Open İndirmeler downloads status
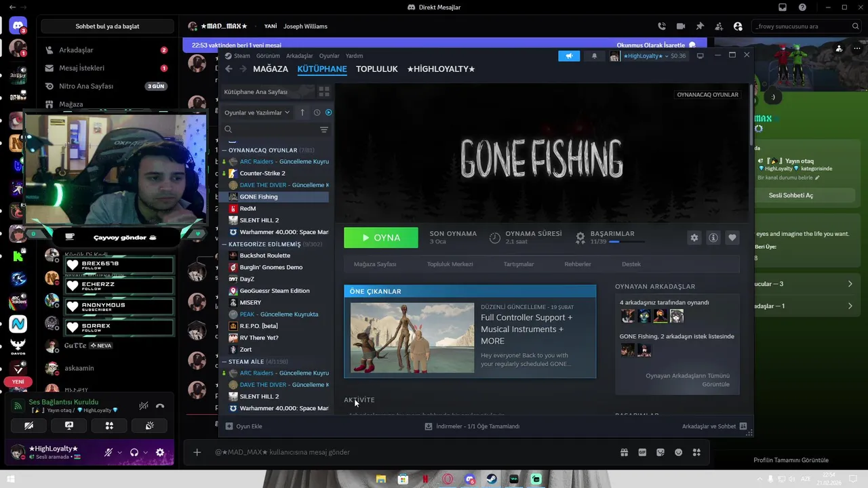 pos(472,426)
